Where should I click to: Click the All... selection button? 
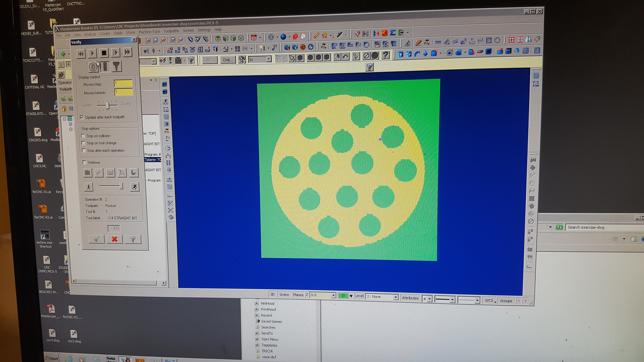[x=210, y=60]
